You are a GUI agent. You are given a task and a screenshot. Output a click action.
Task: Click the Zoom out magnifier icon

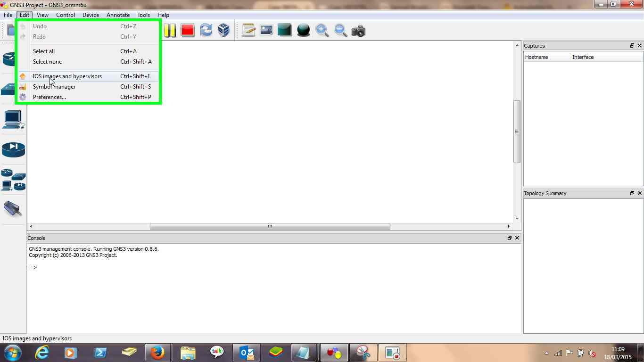[x=340, y=31]
